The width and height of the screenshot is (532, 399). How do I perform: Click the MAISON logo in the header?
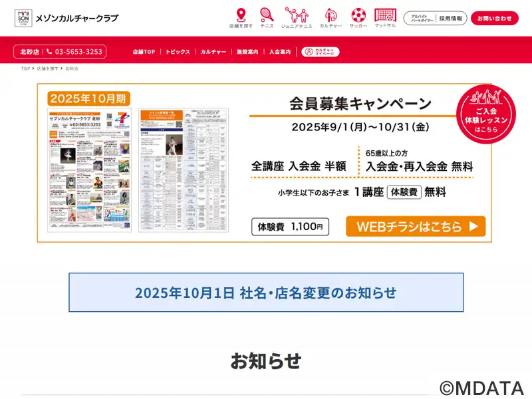tap(23, 18)
